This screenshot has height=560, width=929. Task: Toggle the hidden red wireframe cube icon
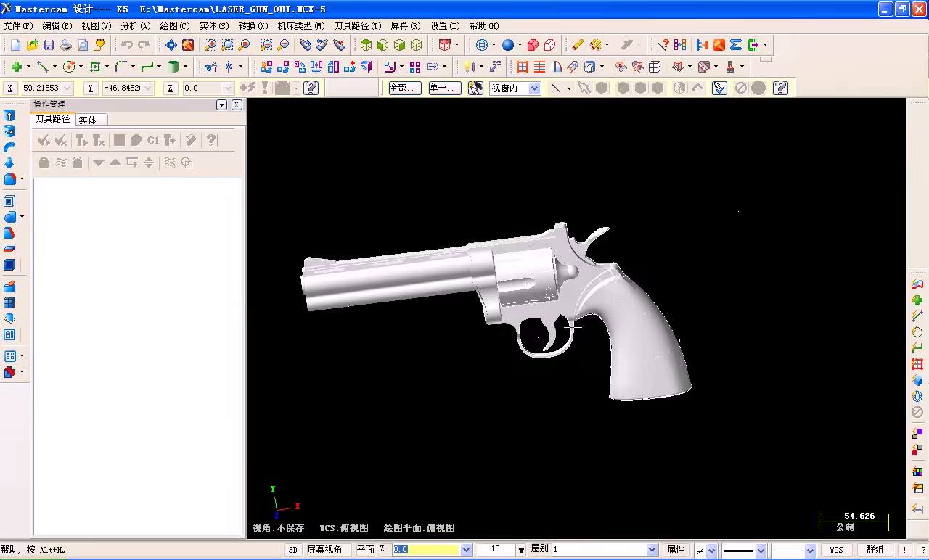550,45
